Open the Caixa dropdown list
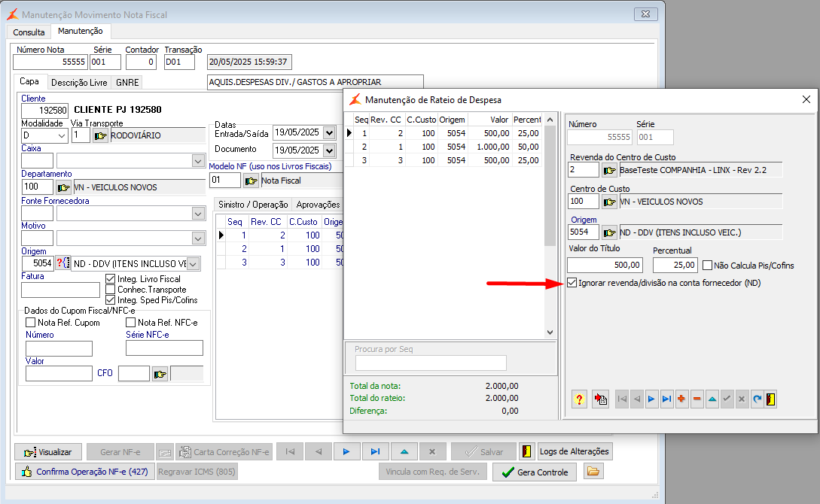Viewport: 820px width, 504px height. click(198, 161)
